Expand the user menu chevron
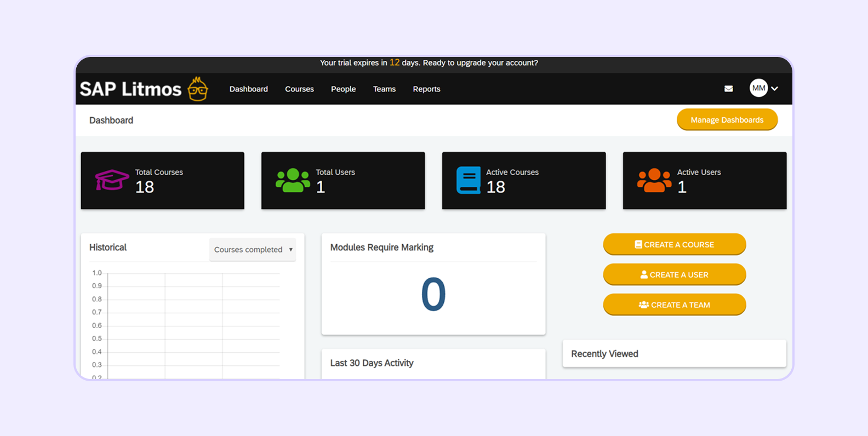This screenshot has width=868, height=436. [775, 89]
